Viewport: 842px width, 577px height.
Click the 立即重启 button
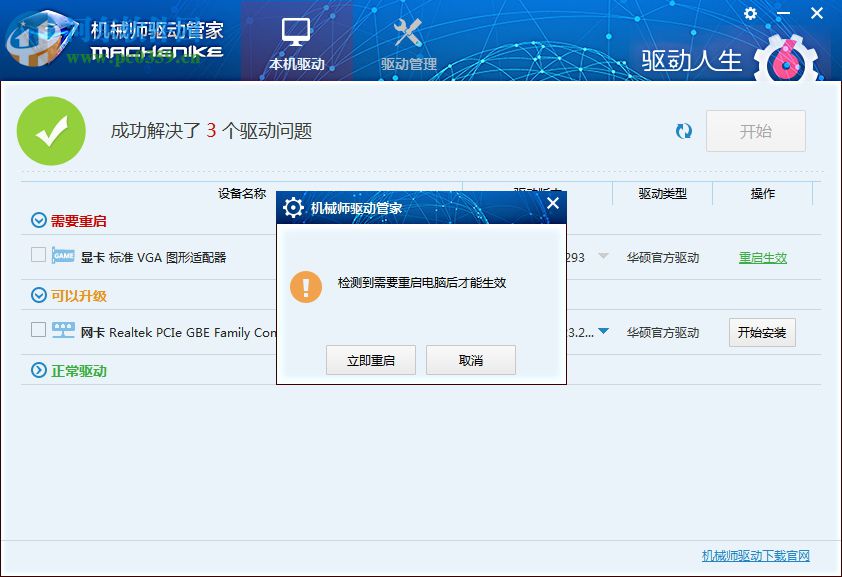pyautogui.click(x=371, y=360)
